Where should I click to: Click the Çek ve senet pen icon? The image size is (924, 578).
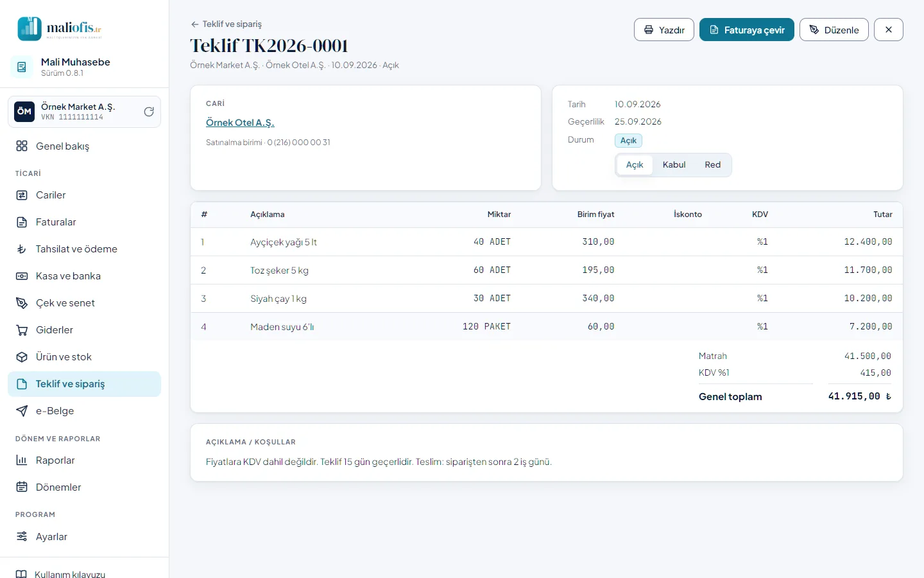click(x=22, y=303)
